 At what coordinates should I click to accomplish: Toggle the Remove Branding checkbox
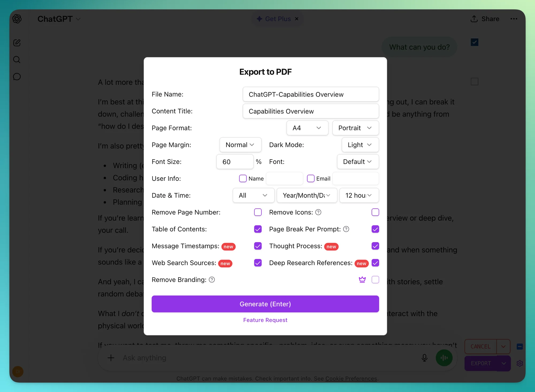click(375, 280)
